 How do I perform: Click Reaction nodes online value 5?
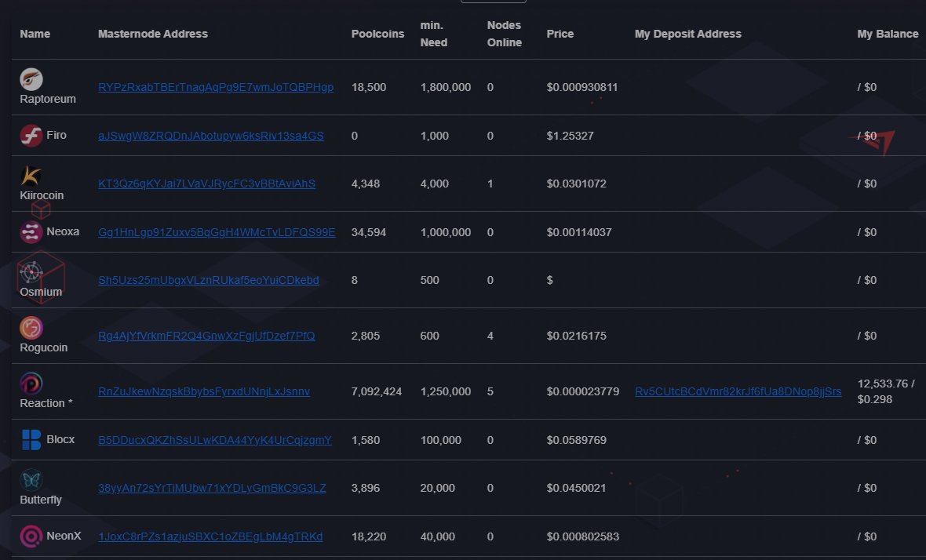pyautogui.click(x=490, y=391)
